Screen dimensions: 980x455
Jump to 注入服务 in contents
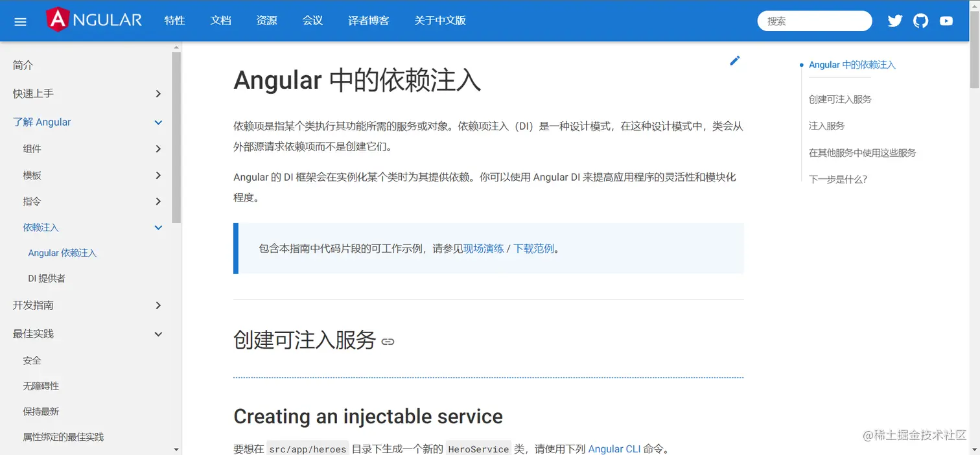(826, 126)
